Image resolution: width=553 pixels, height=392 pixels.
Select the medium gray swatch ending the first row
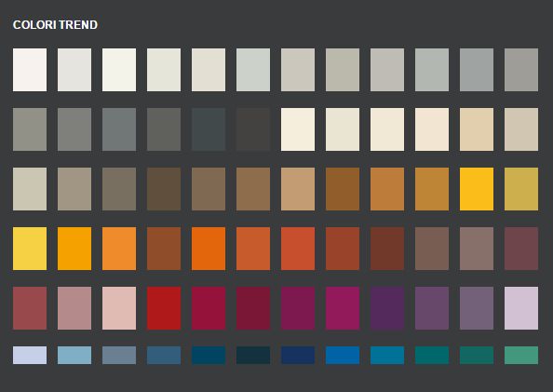click(521, 70)
